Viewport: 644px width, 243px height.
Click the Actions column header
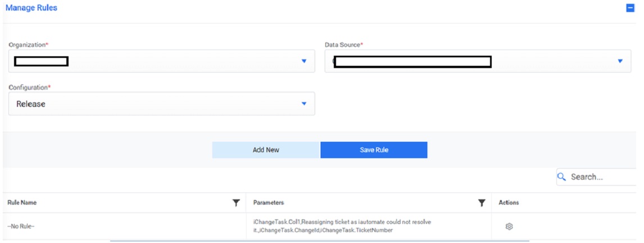(509, 202)
